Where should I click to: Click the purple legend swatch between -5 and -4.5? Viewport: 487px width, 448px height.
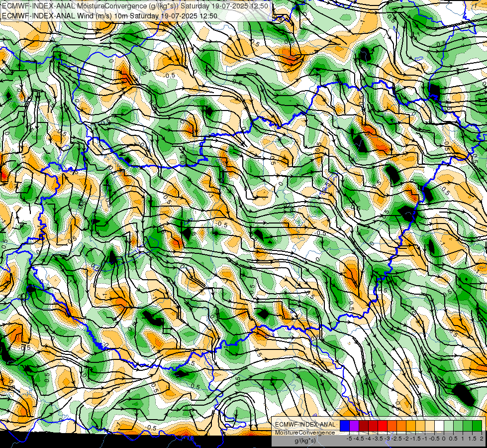tap(354, 426)
